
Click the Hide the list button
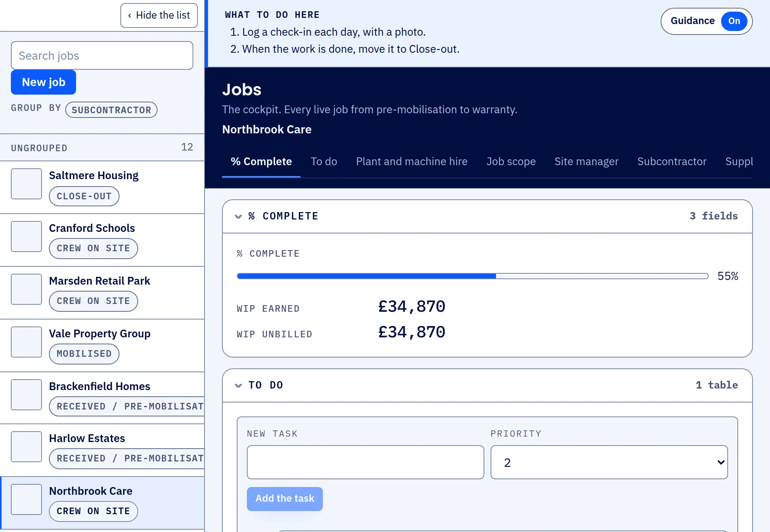(x=159, y=16)
